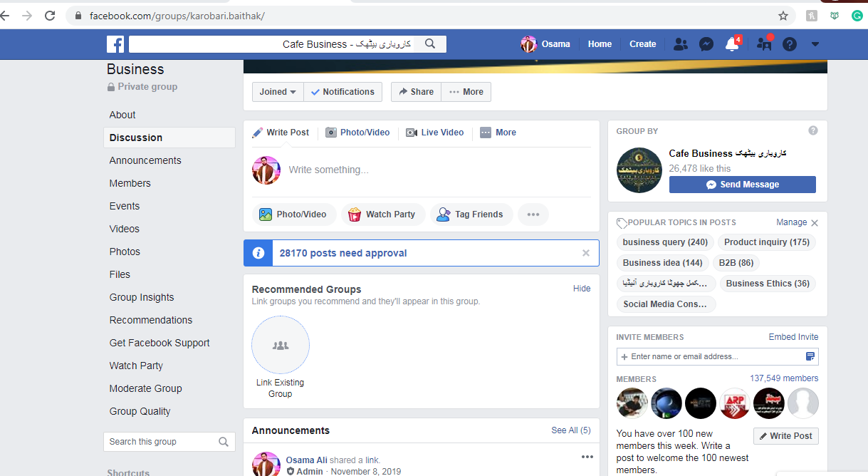
Task: Open the Joined dropdown
Action: 278,92
